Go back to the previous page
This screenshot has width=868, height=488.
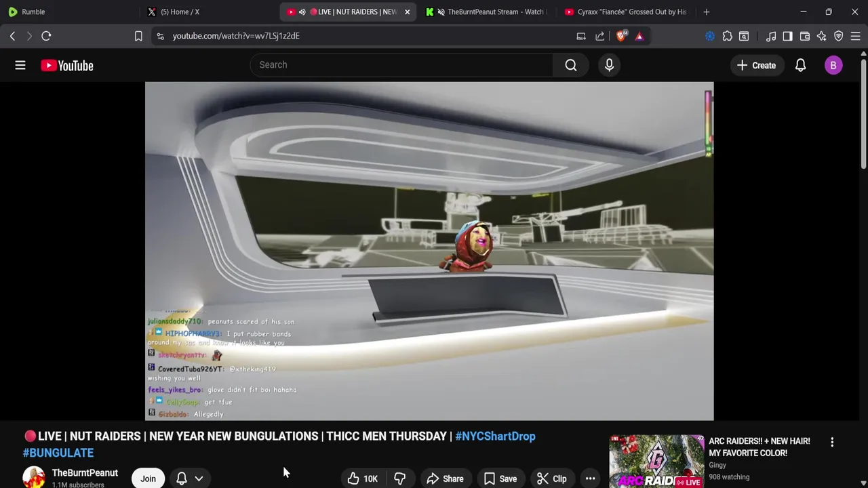point(12,36)
